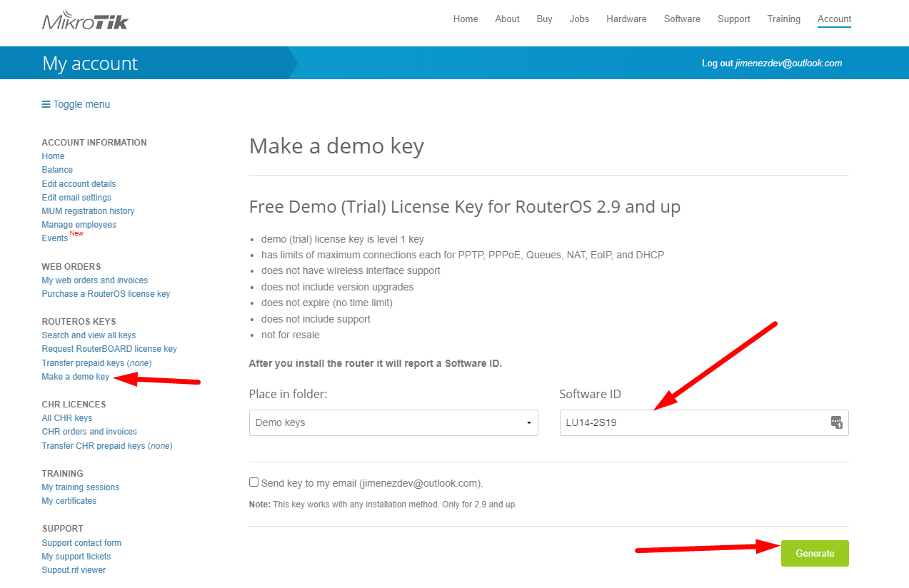Open the Events page marked New
Image resolution: width=909 pixels, height=588 pixels.
[54, 238]
